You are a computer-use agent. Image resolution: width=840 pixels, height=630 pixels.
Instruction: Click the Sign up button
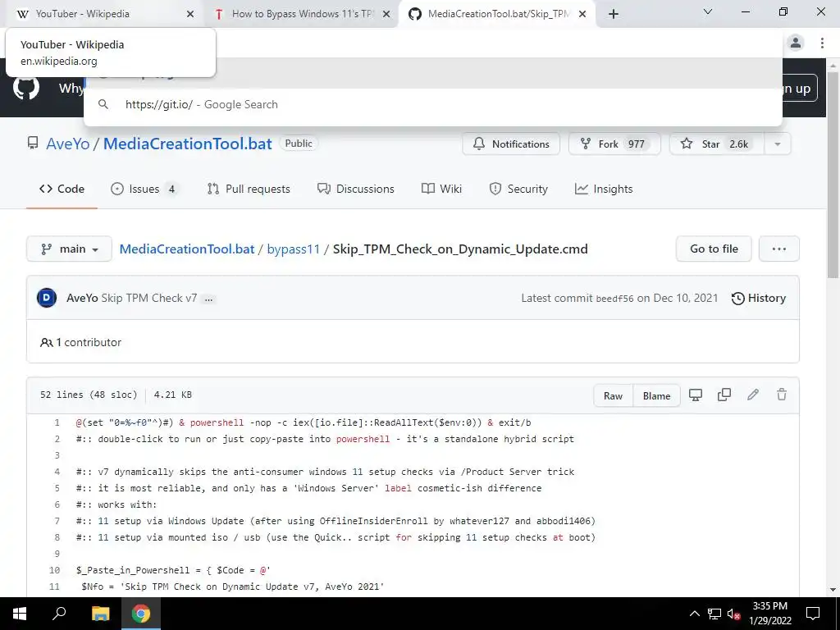point(800,89)
